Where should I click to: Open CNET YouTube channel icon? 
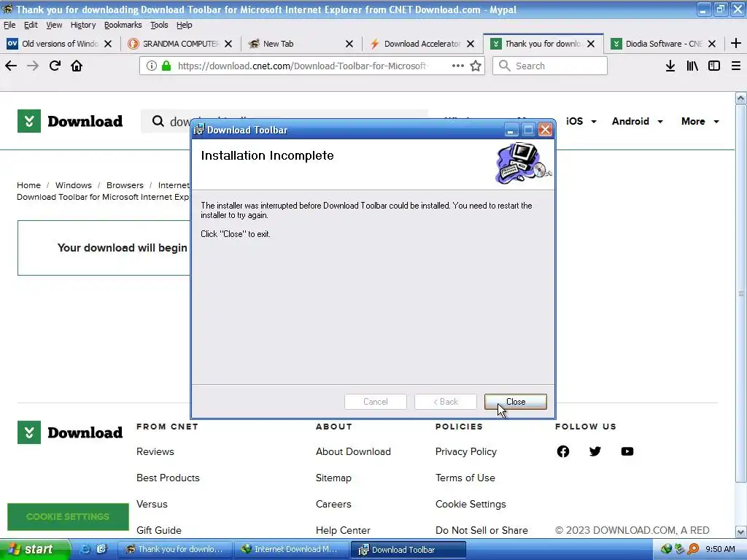[627, 451]
